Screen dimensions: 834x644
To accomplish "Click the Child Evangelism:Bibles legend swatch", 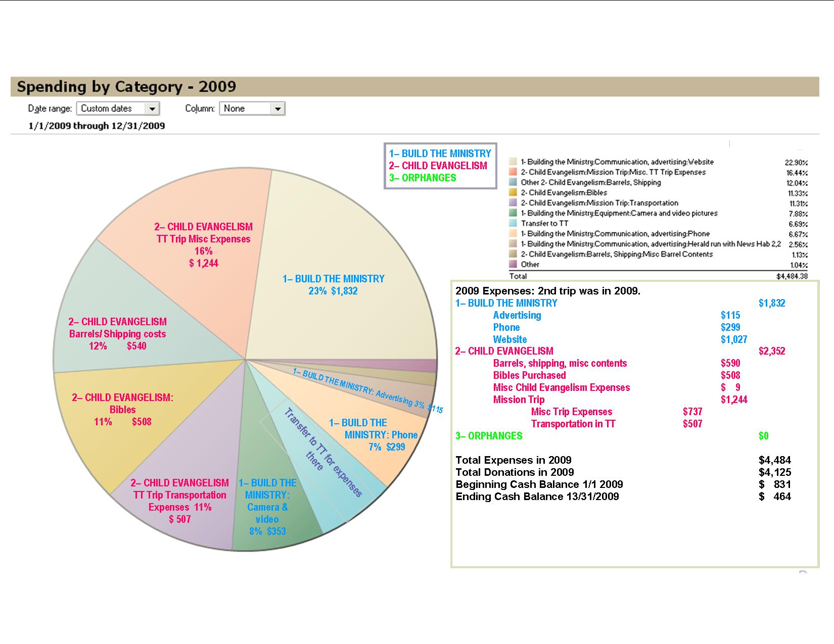I will coord(513,192).
